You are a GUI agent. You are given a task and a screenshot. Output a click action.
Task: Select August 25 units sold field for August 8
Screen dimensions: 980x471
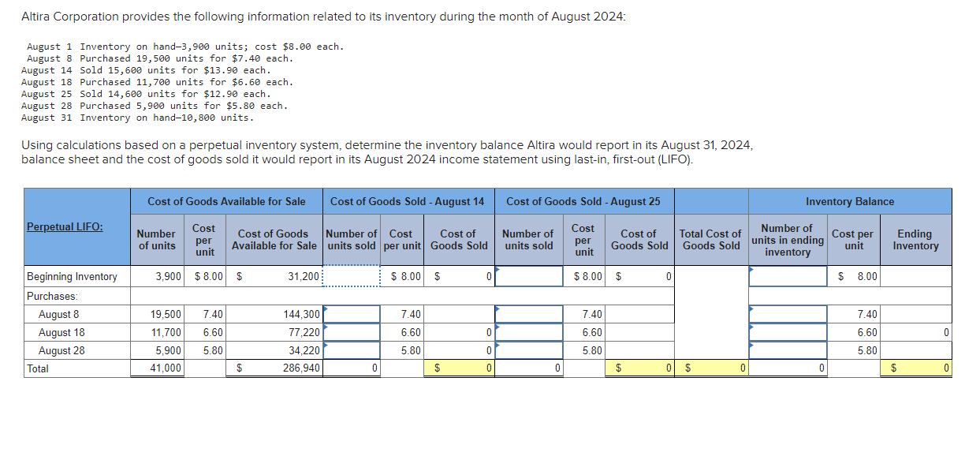point(527,314)
